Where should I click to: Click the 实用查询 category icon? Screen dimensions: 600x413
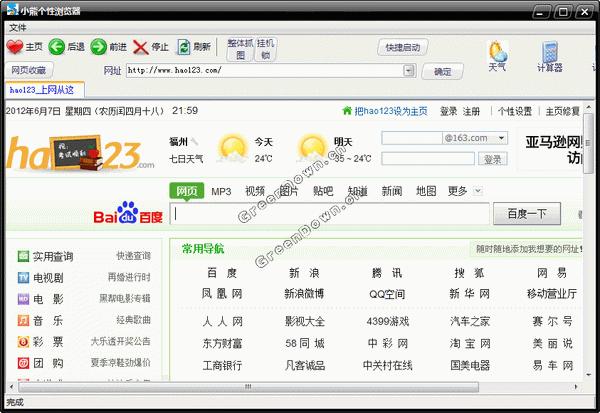point(23,256)
